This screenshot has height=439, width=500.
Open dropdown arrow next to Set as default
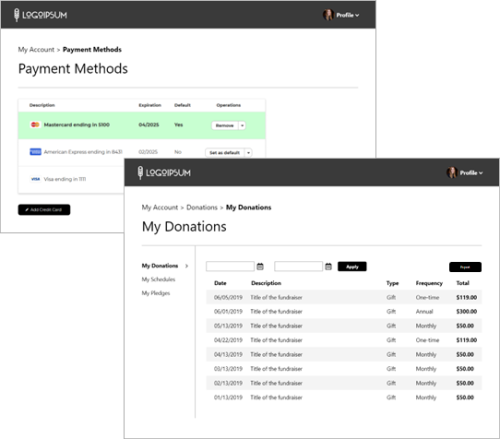(248, 153)
